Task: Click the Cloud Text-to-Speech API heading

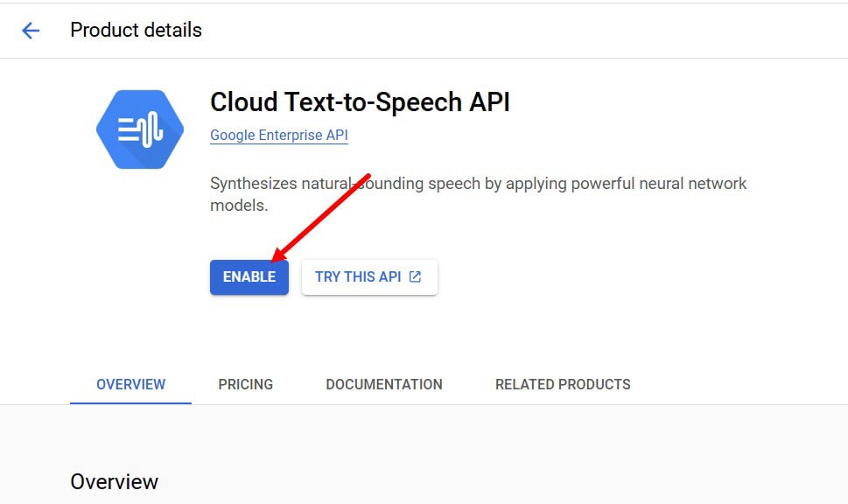Action: pos(360,102)
